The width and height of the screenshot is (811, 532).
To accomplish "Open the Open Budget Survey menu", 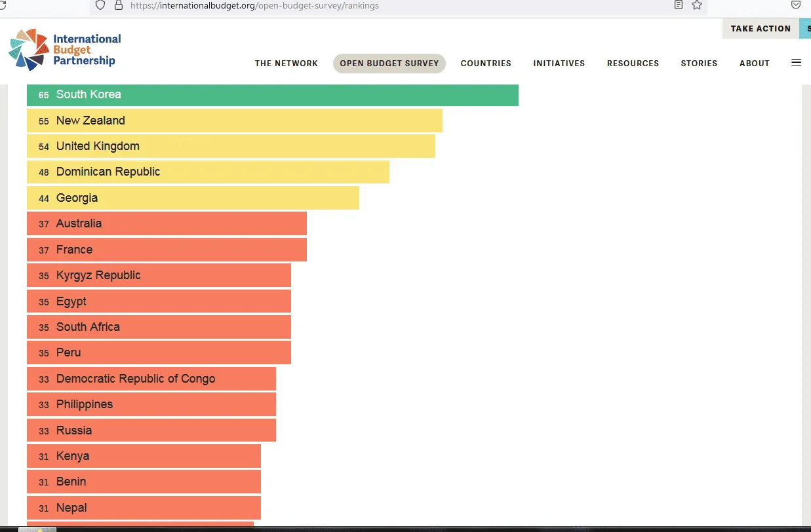I will tap(389, 64).
